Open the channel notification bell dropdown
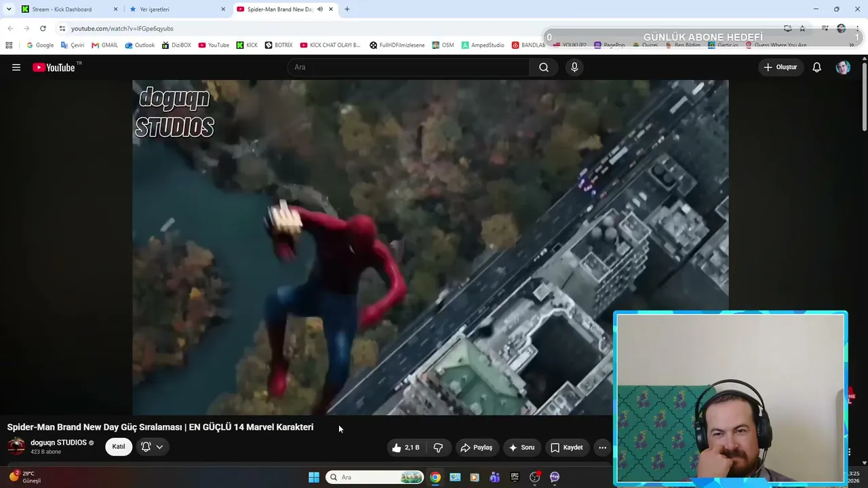 [x=152, y=447]
